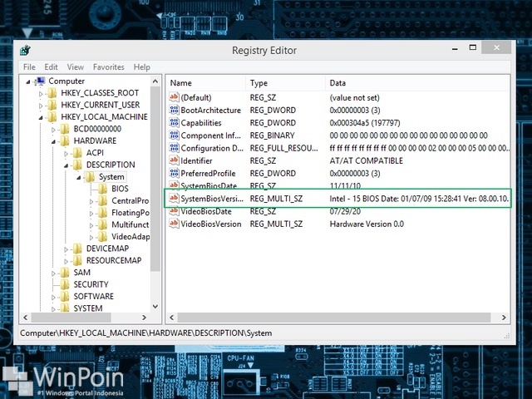Open the Edit menu
This screenshot has width=532, height=399.
[x=52, y=67]
